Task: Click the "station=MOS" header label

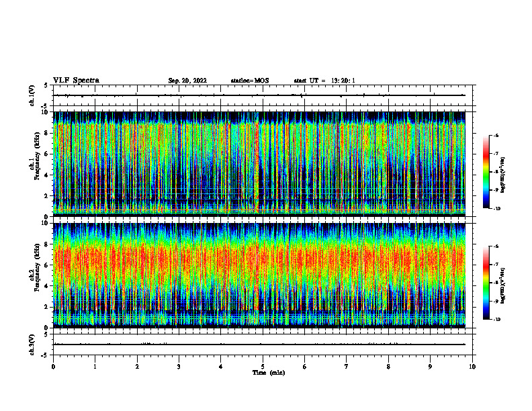Action: (x=250, y=81)
